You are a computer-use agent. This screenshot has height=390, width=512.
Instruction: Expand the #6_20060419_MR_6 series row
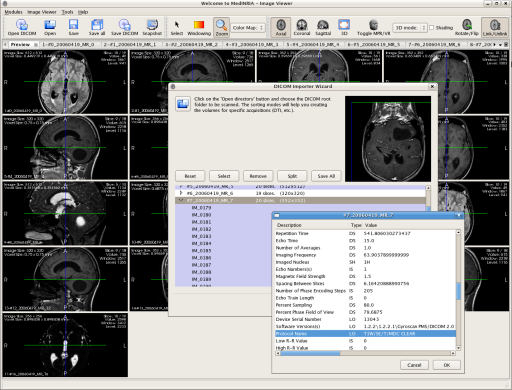pyautogui.click(x=181, y=193)
